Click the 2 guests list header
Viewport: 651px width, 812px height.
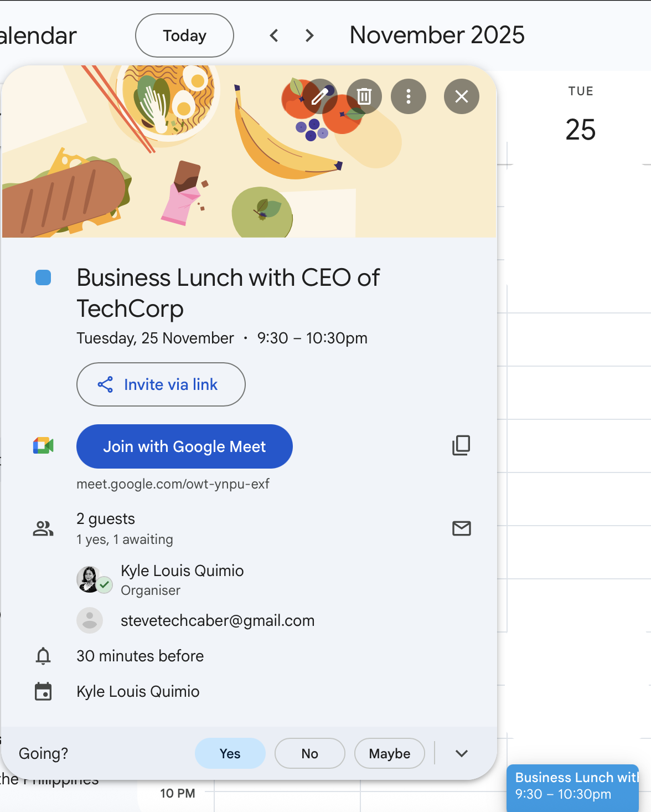(106, 519)
